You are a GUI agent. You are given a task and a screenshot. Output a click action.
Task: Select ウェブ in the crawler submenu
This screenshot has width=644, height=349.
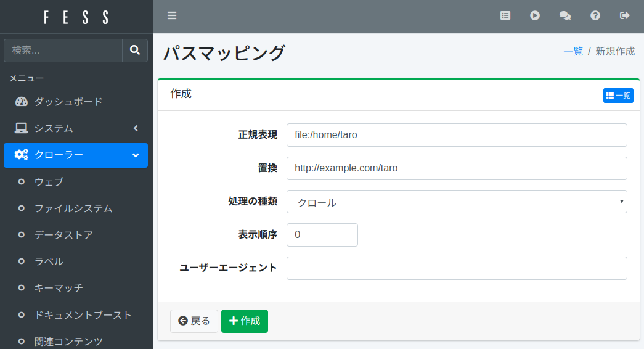pyautogui.click(x=49, y=182)
